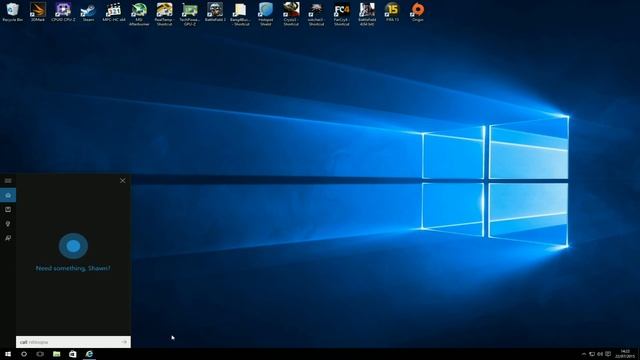Expand Cortana's hamburger menu
Image resolution: width=640 pixels, height=360 pixels.
8,180
